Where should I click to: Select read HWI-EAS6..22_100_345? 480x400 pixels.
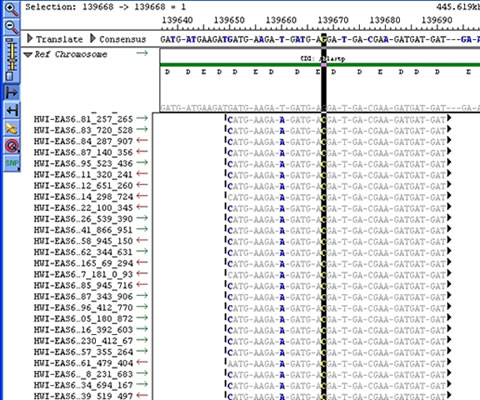click(x=83, y=208)
